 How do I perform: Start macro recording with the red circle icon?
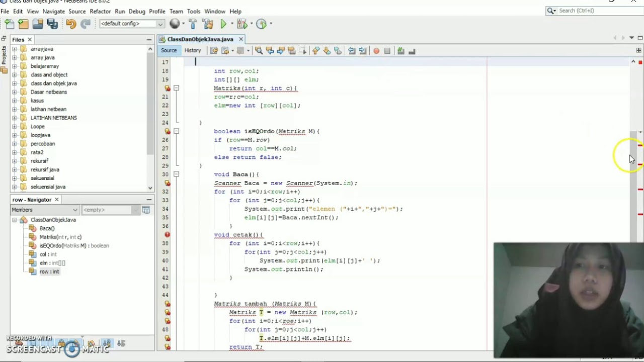pyautogui.click(x=376, y=51)
